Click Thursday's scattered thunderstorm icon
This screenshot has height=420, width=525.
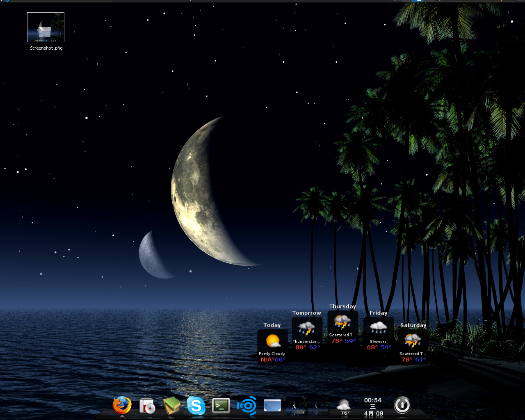(x=342, y=322)
